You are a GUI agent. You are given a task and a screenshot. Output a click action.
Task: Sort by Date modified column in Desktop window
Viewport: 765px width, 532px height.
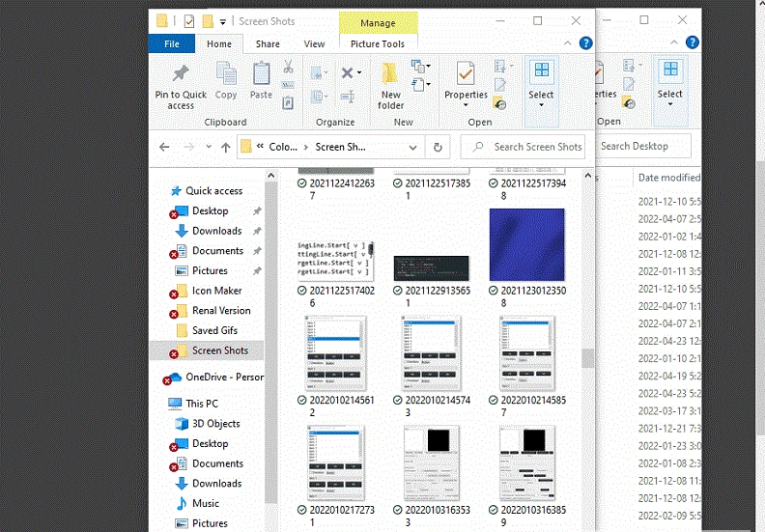click(x=668, y=178)
